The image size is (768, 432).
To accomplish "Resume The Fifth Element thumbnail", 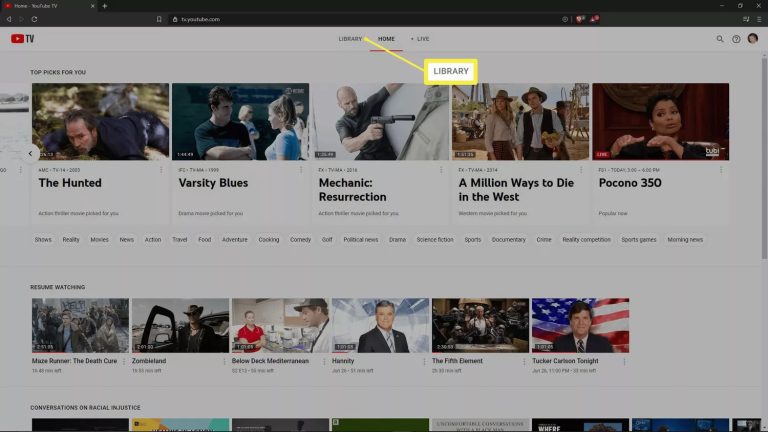I will click(480, 325).
